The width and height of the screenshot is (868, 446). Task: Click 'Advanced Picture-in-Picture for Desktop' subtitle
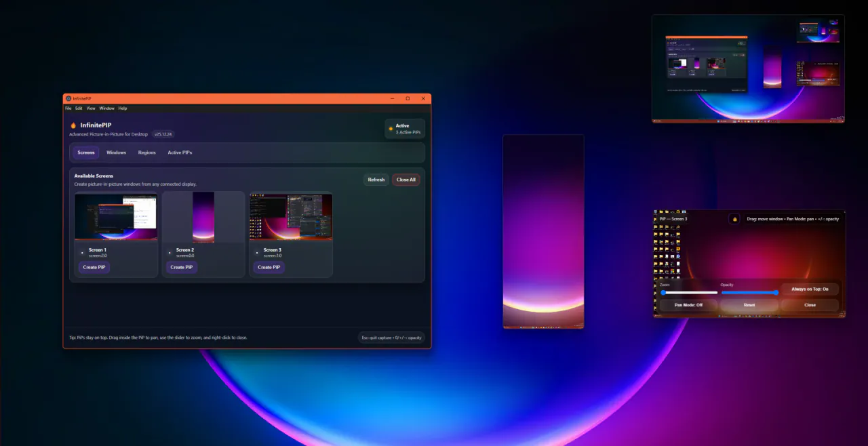pyautogui.click(x=108, y=134)
